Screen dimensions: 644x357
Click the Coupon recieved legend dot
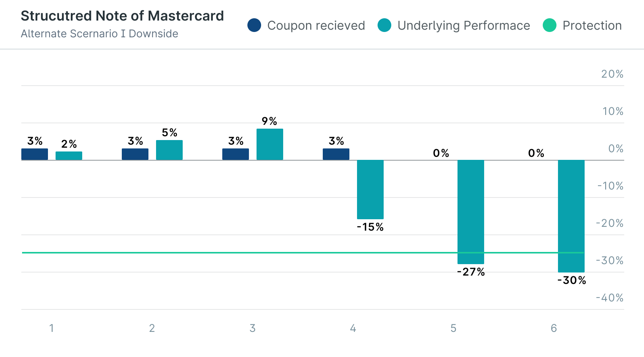pos(254,25)
